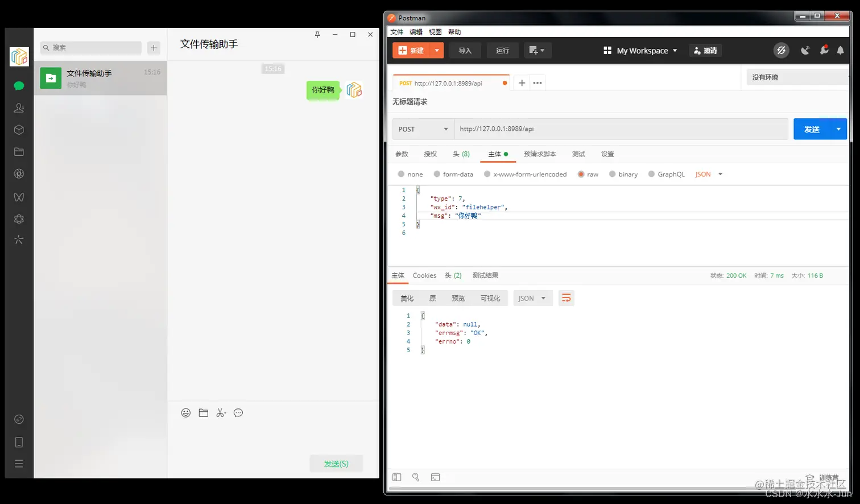860x504 pixels.
Task: Click the 运行 runner button
Action: pos(503,50)
